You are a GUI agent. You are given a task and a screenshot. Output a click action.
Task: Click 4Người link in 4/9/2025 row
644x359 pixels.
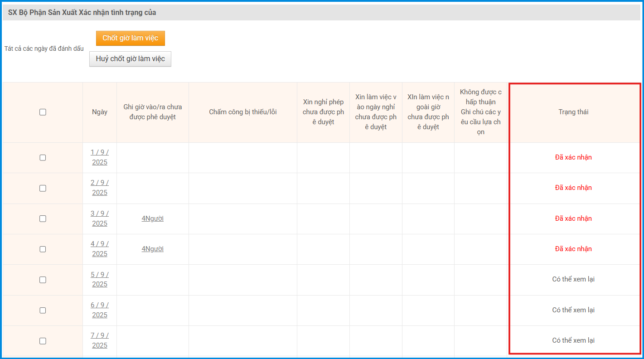pyautogui.click(x=152, y=249)
